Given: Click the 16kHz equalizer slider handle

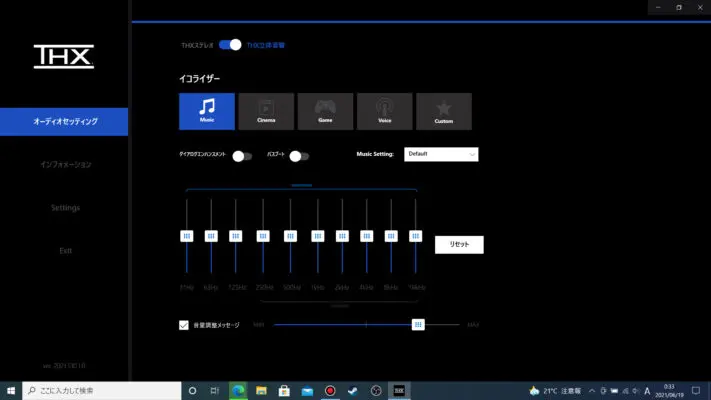Looking at the screenshot, I should [x=416, y=236].
